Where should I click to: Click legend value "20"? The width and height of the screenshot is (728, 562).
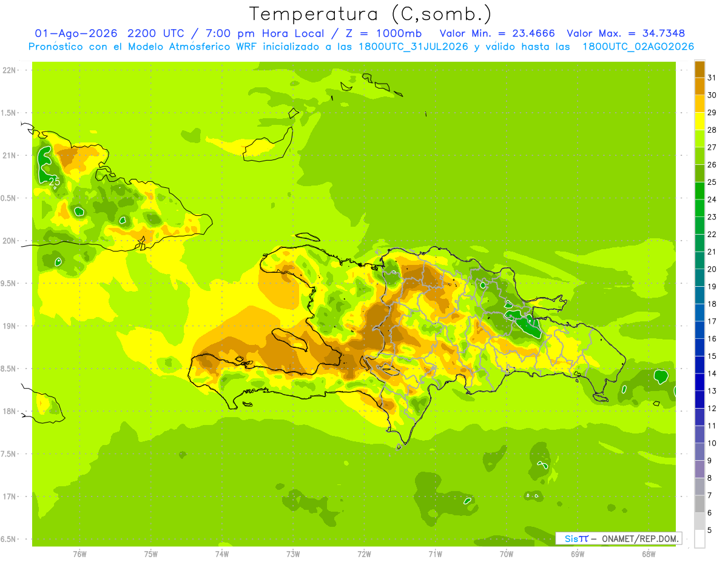[712, 269]
